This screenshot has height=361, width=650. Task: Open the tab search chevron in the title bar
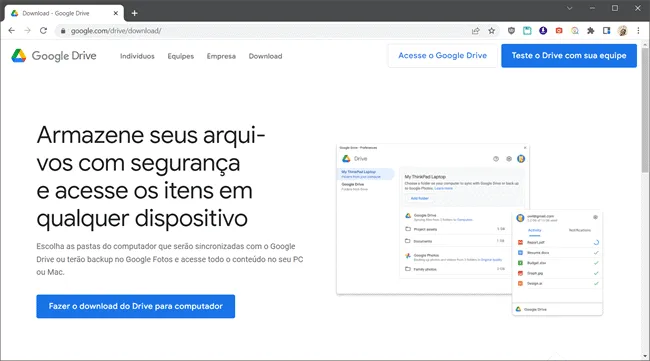tap(570, 8)
